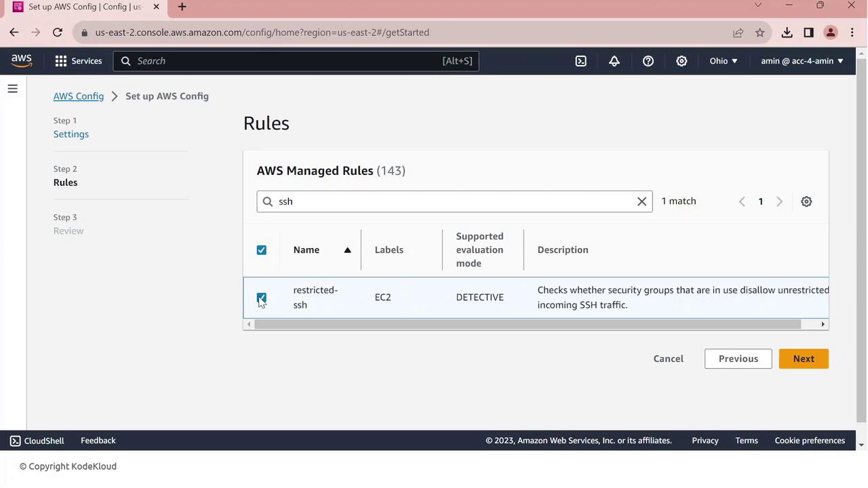The image size is (868, 488).
Task: Open the AWS Config breadcrumb link
Action: [79, 96]
